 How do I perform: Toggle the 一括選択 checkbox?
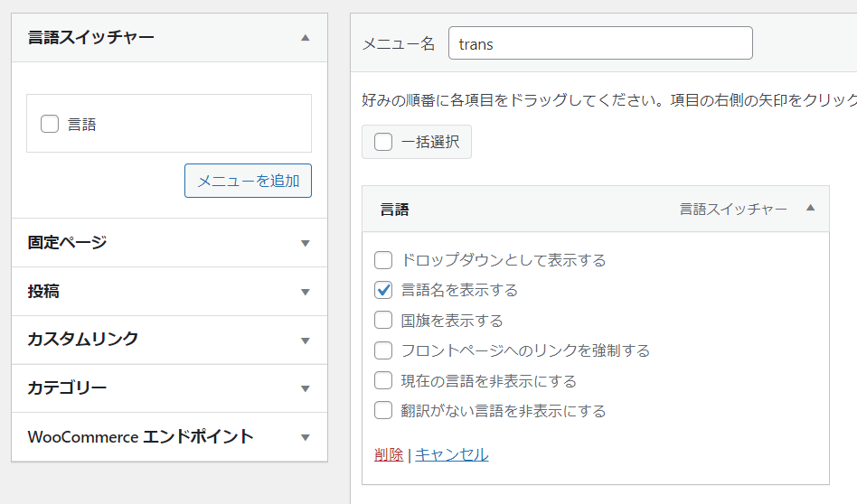click(x=383, y=142)
